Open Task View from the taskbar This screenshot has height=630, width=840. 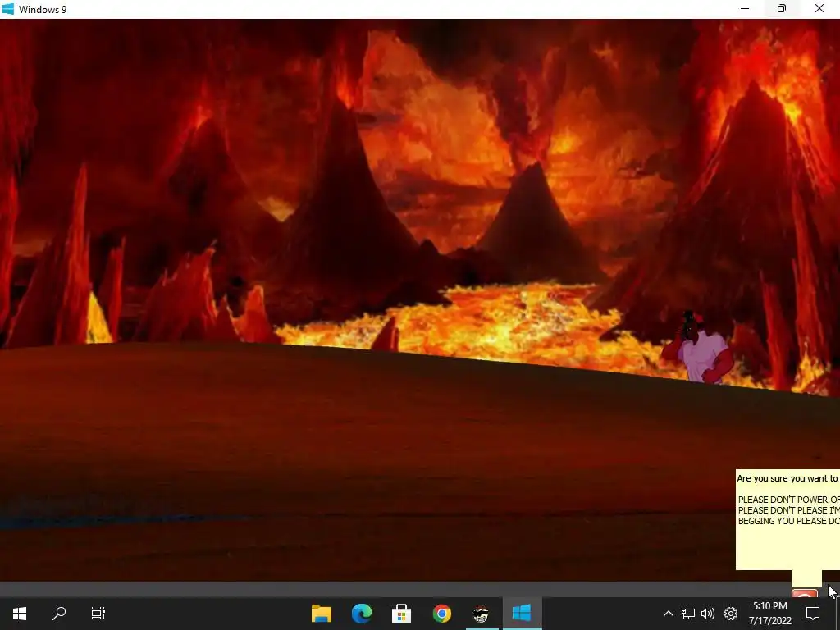point(98,613)
